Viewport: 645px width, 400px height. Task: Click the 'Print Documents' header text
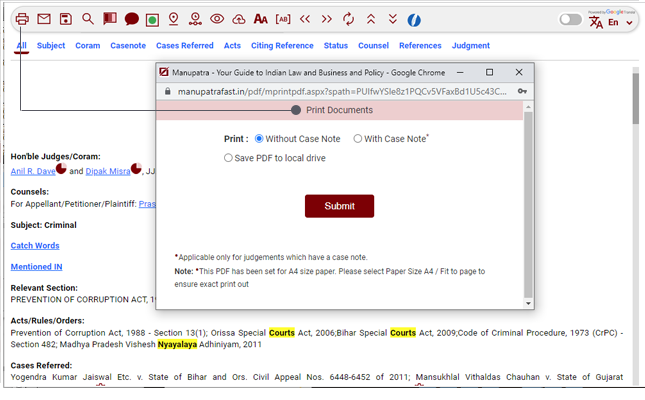click(339, 110)
